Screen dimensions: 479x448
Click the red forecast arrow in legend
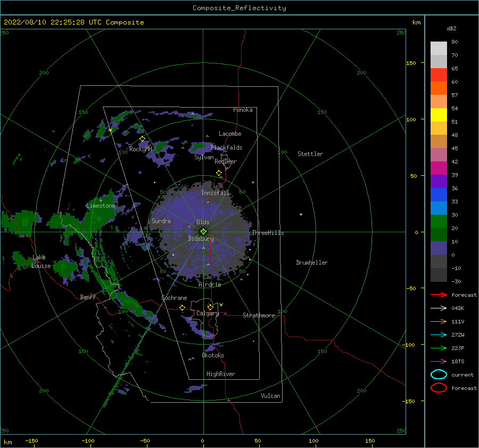[439, 295]
